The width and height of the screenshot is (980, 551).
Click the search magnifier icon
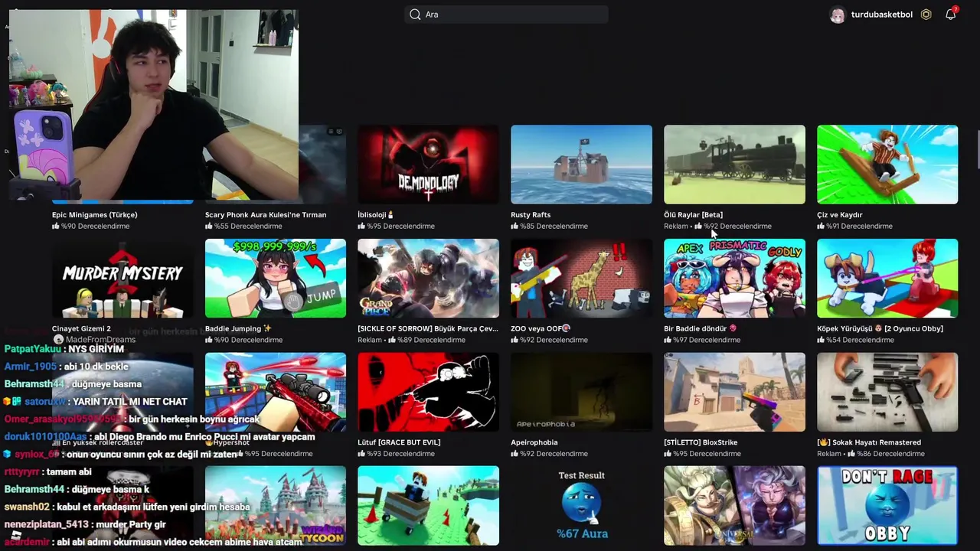click(415, 15)
